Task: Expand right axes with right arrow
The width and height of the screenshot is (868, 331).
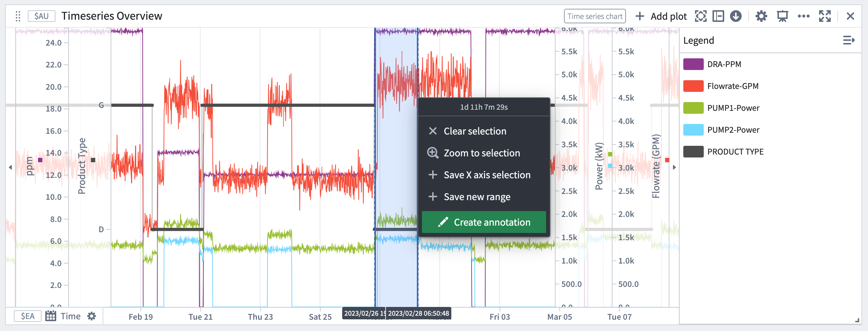Action: [x=674, y=167]
